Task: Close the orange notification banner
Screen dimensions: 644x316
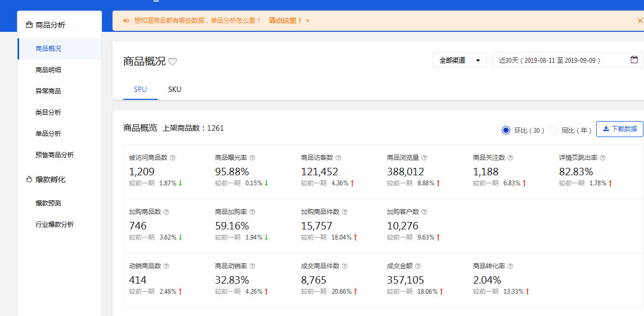Action: (640, 21)
